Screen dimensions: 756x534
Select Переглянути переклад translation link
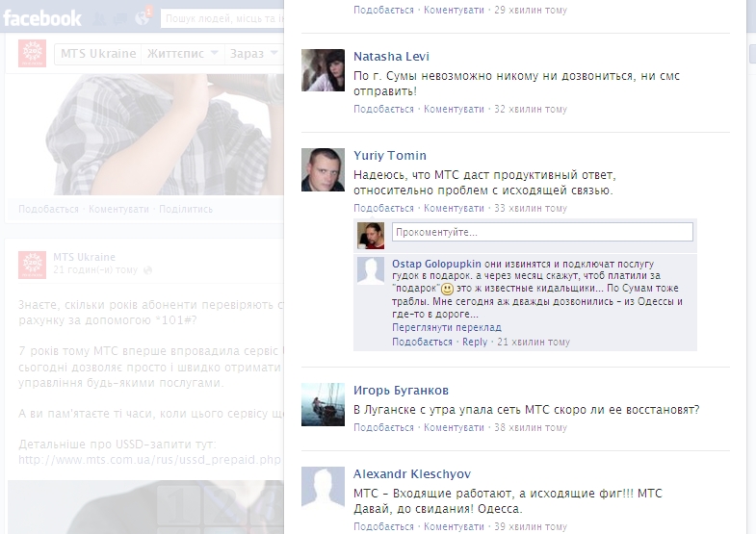point(447,327)
